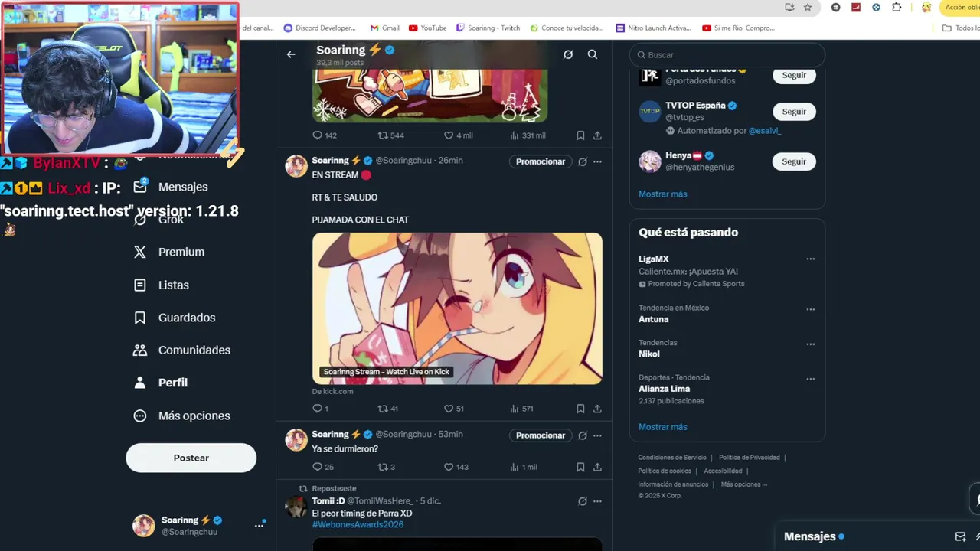Click the Postear button
Screen dimensions: 980x551
[191, 458]
